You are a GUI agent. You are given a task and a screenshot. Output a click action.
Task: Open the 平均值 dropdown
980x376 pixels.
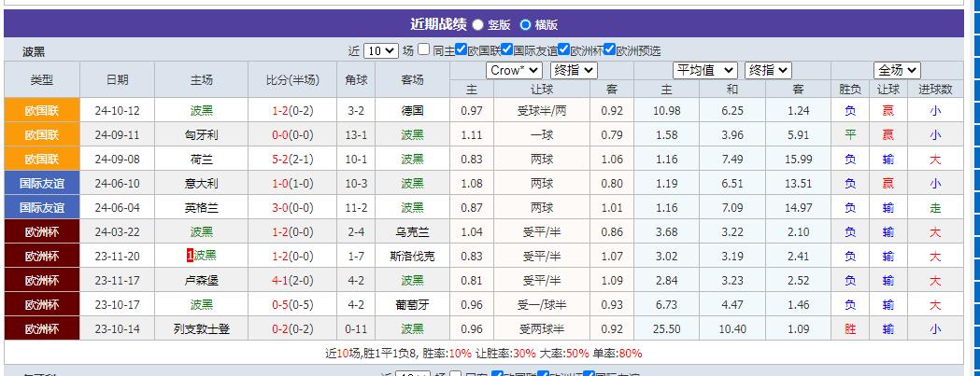coord(705,70)
